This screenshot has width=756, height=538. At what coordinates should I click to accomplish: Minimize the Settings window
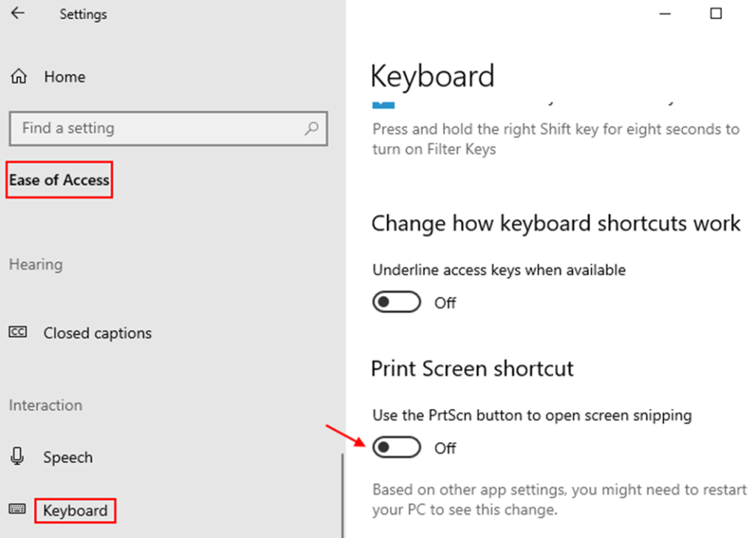pos(666,13)
